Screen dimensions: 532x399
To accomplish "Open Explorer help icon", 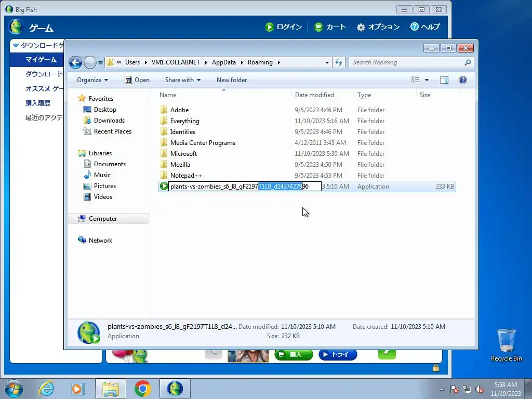I will click(x=462, y=80).
